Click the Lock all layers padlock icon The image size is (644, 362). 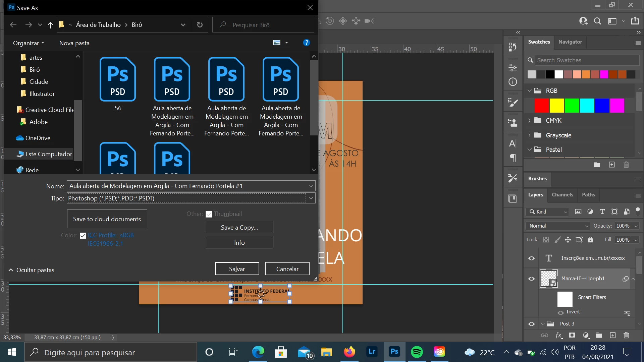pyautogui.click(x=590, y=240)
